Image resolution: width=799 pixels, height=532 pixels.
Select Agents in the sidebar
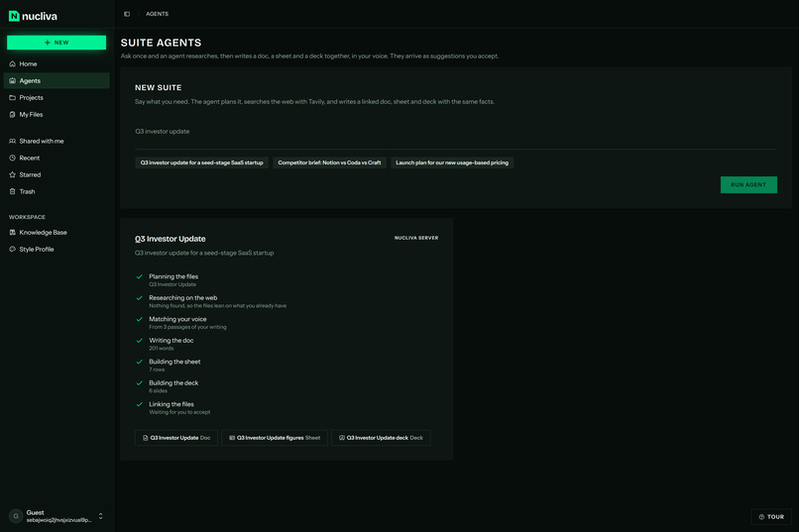click(57, 80)
